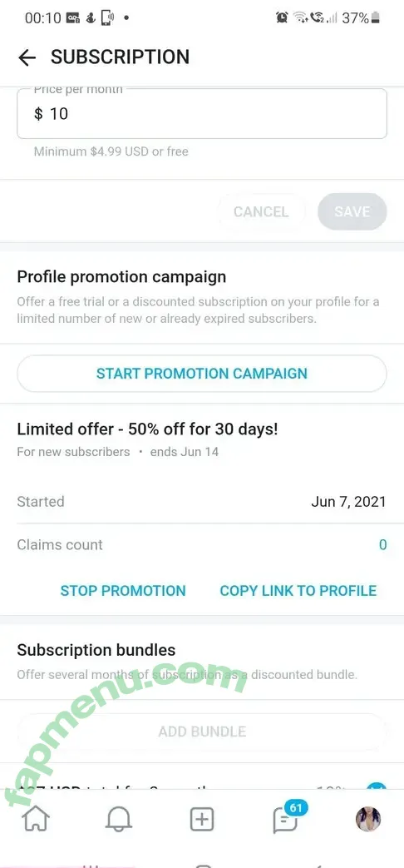
Task: Open the Home feed icon
Action: [x=36, y=819]
